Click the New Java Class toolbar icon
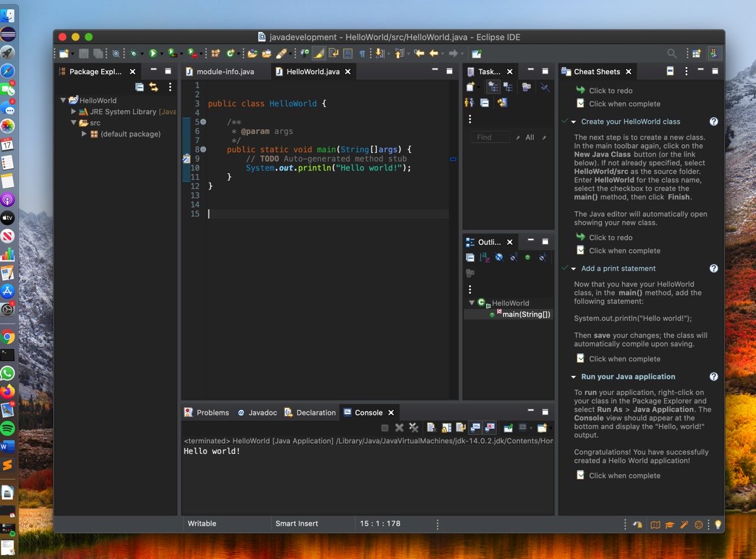 230,54
